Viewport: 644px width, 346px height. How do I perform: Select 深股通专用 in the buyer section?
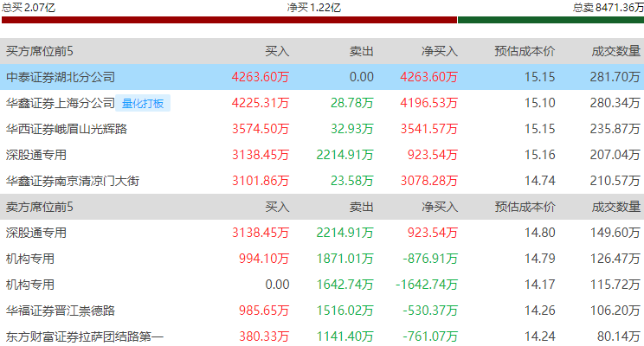[x=36, y=155]
